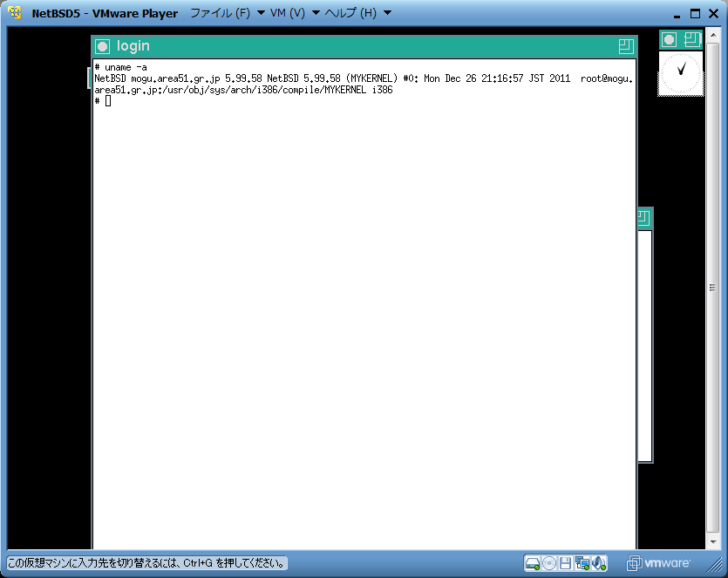Maximize the VMware Player window
728x578 pixels.
tap(695, 14)
